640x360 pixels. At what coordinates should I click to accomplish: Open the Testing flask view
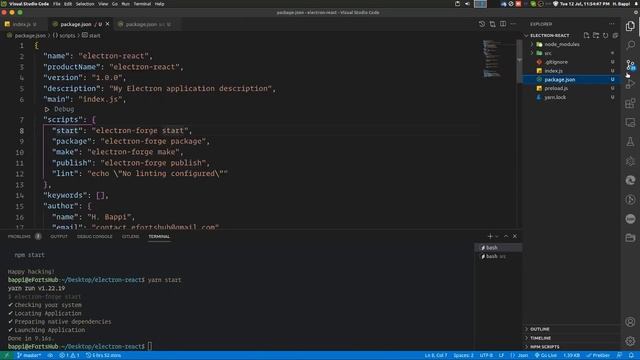coord(630,142)
